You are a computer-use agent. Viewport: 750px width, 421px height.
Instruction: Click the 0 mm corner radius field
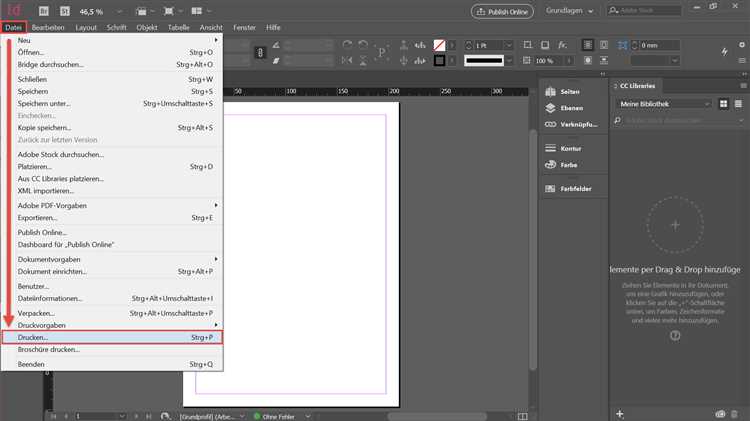pos(659,45)
